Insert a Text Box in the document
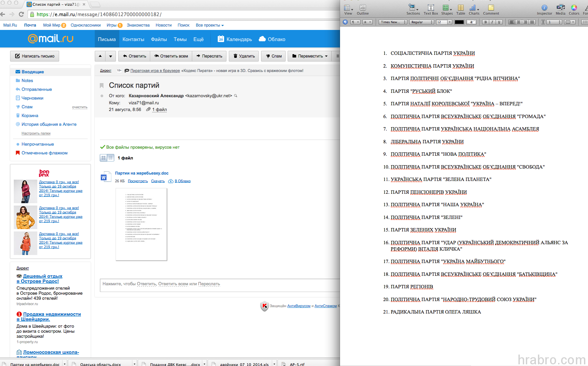The height and width of the screenshot is (366, 588). (430, 9)
